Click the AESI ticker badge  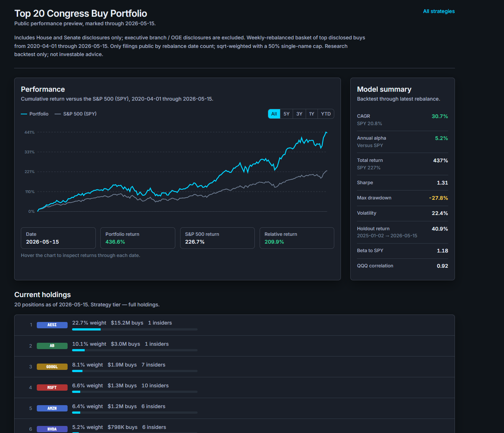pos(52,325)
